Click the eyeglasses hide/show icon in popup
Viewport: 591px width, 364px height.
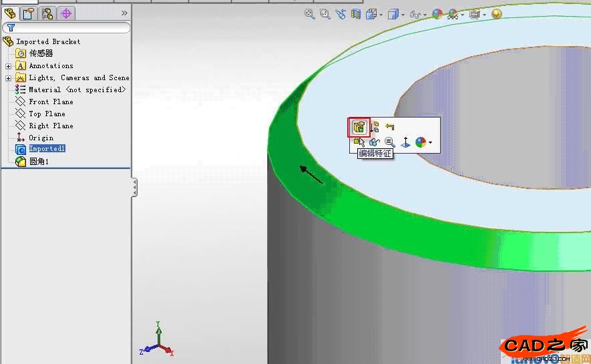point(375,142)
